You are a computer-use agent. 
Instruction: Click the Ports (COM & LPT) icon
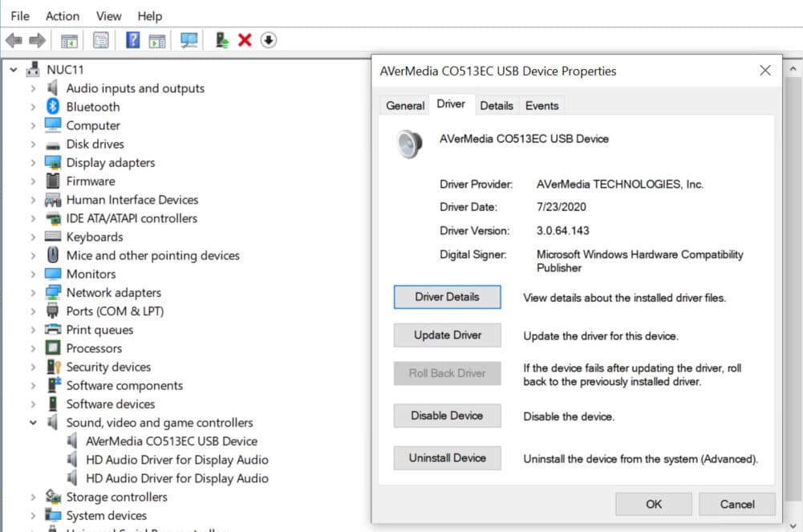53,311
